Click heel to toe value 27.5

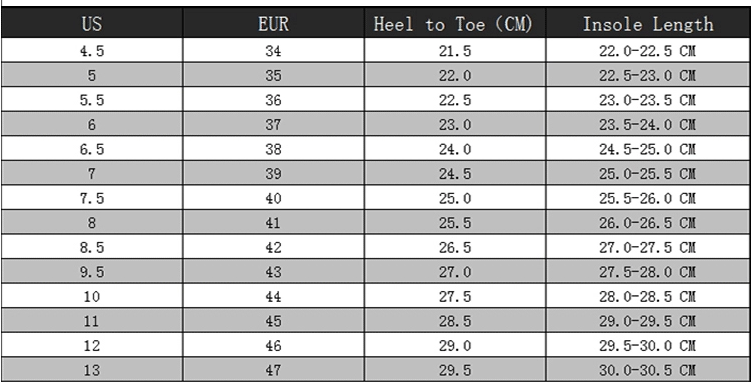click(455, 296)
